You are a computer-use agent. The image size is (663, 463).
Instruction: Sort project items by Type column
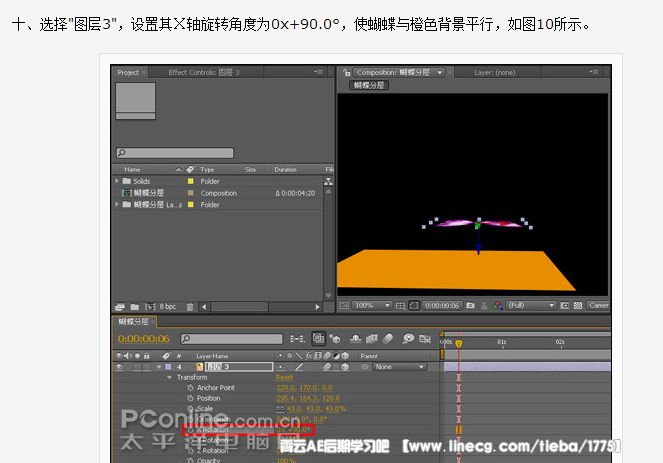point(207,169)
